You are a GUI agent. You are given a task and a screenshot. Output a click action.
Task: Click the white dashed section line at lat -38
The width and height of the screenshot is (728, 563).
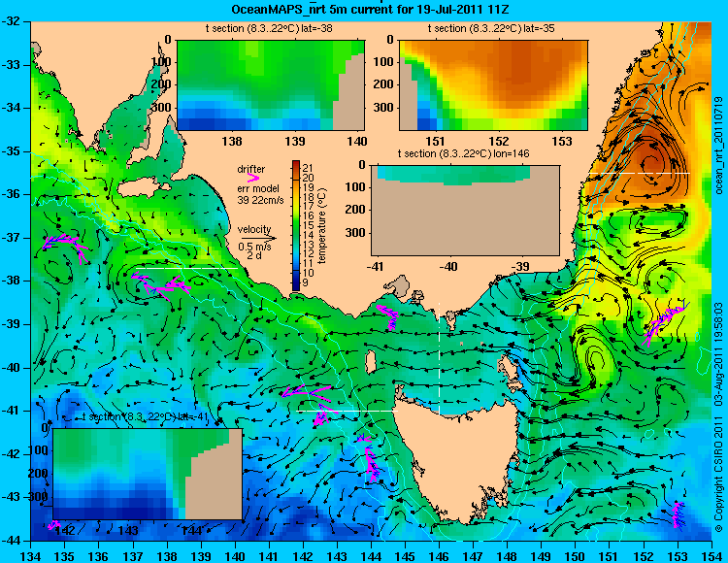187,268
